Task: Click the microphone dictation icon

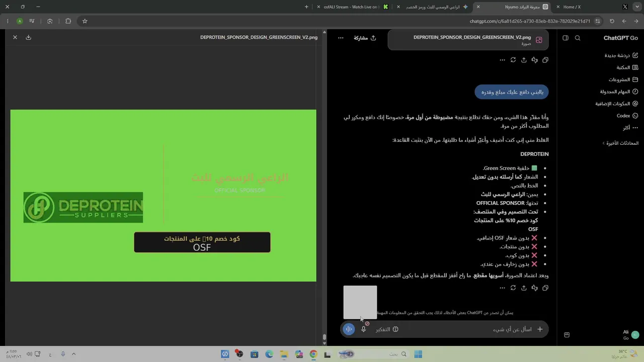Action: pos(364,329)
